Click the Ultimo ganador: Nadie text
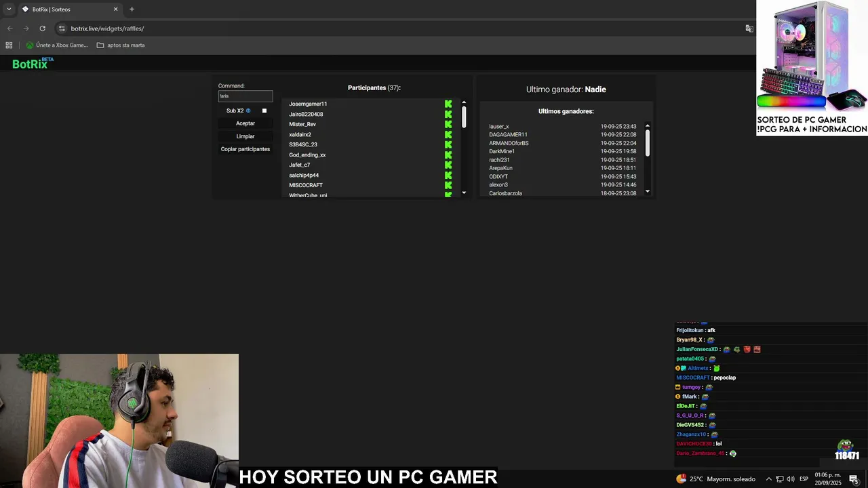 tap(566, 89)
